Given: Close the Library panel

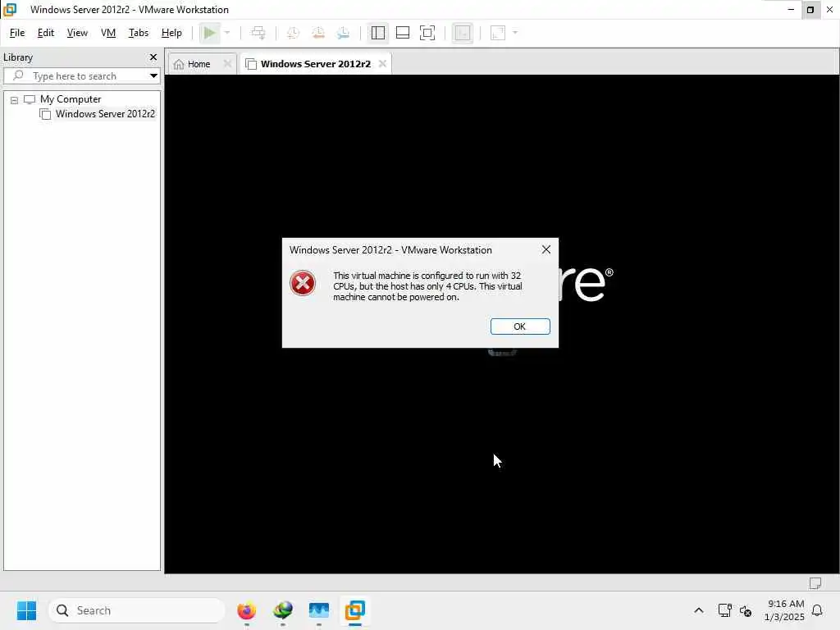Looking at the screenshot, I should 153,57.
